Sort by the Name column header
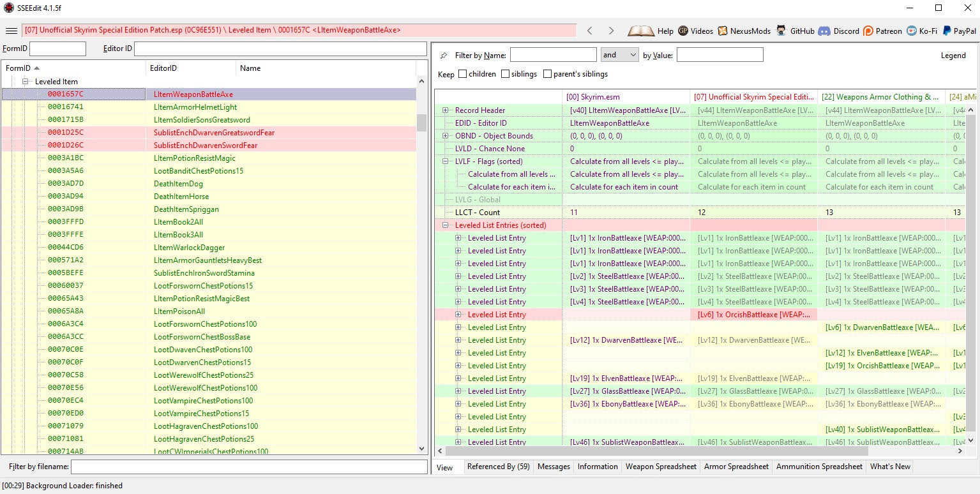The height and width of the screenshot is (494, 980). click(x=326, y=68)
